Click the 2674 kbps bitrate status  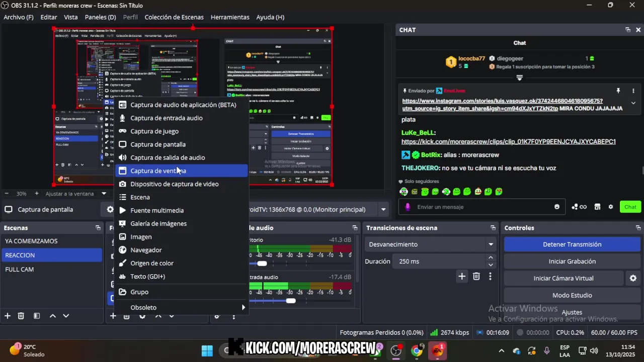coord(449,332)
